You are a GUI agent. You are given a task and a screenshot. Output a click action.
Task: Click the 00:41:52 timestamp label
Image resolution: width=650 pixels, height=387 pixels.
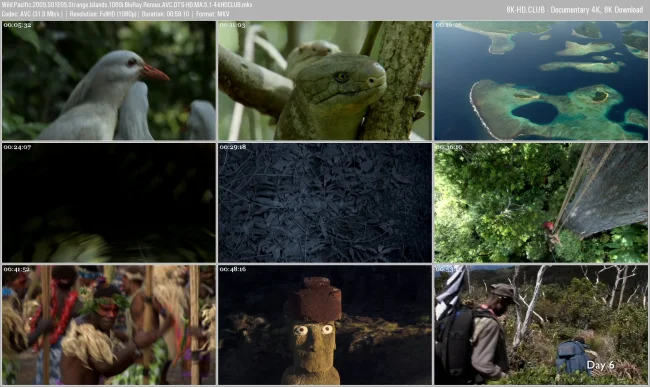coord(17,269)
